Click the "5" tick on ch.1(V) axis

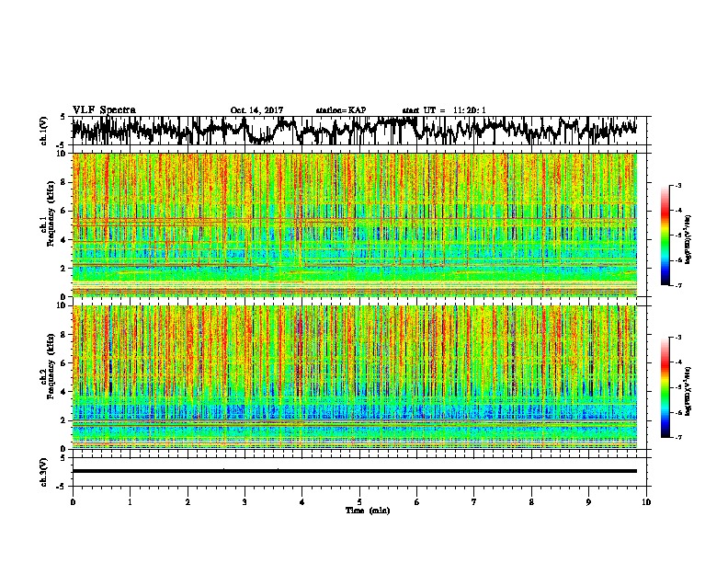(x=63, y=117)
